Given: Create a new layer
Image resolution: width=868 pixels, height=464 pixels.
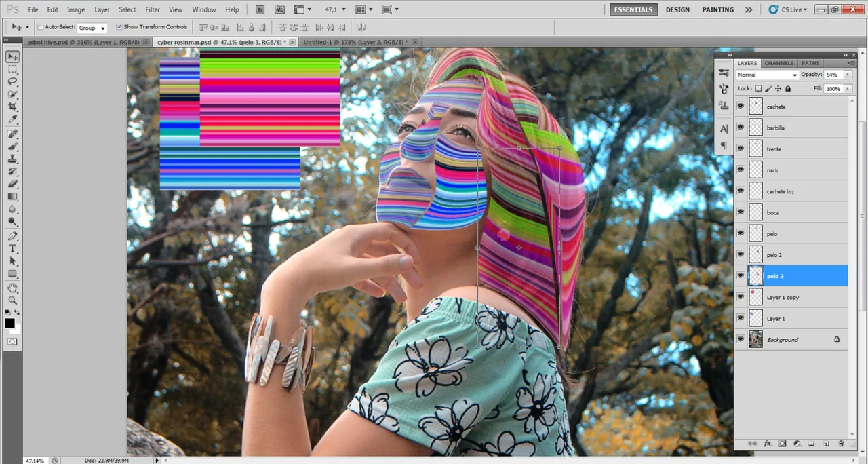Looking at the screenshot, I should click(x=826, y=444).
